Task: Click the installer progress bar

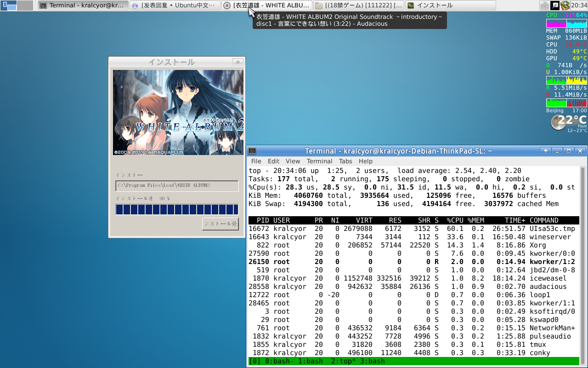Action: point(177,210)
